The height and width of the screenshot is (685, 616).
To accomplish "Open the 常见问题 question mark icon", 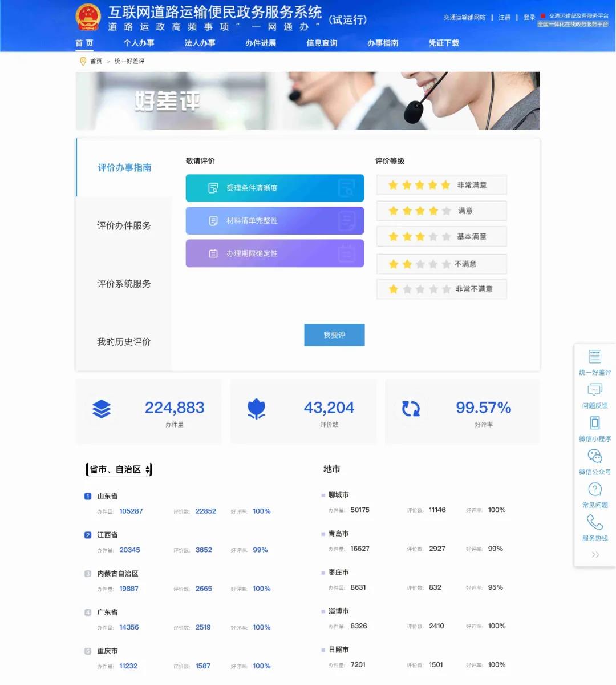I will click(x=595, y=489).
